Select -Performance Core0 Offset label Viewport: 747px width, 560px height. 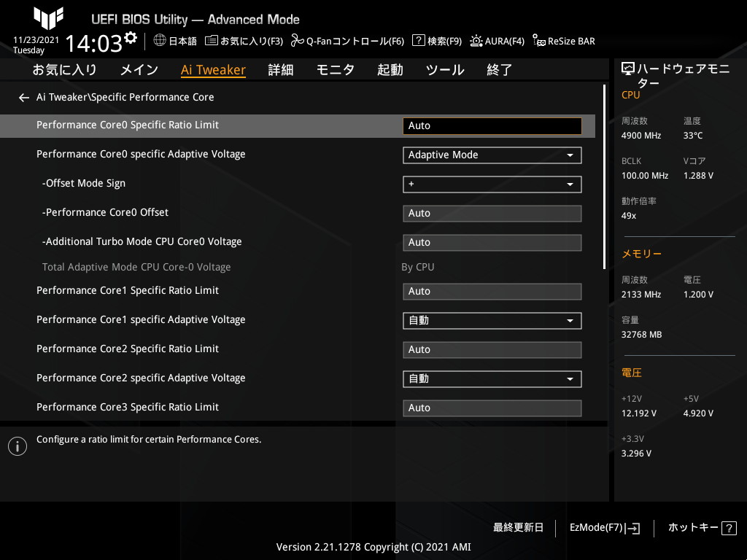105,212
